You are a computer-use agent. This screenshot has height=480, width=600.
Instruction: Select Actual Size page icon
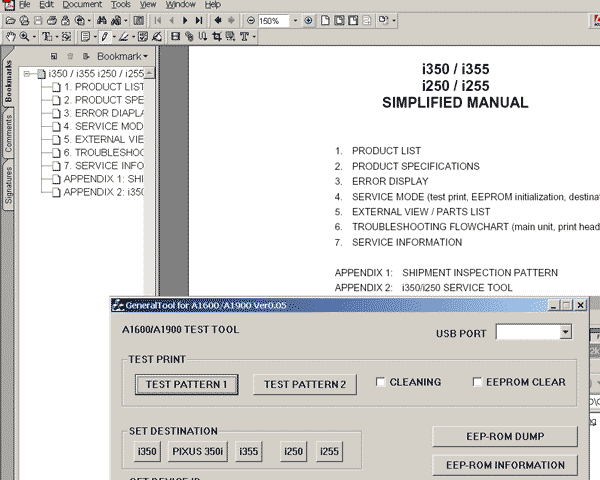(x=325, y=20)
